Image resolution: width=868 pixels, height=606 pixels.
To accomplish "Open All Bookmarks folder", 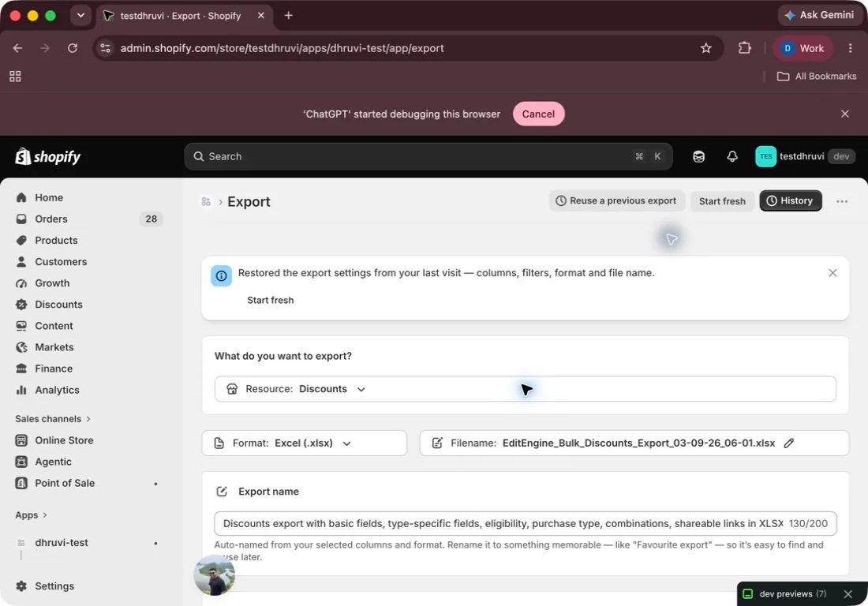I will point(816,77).
